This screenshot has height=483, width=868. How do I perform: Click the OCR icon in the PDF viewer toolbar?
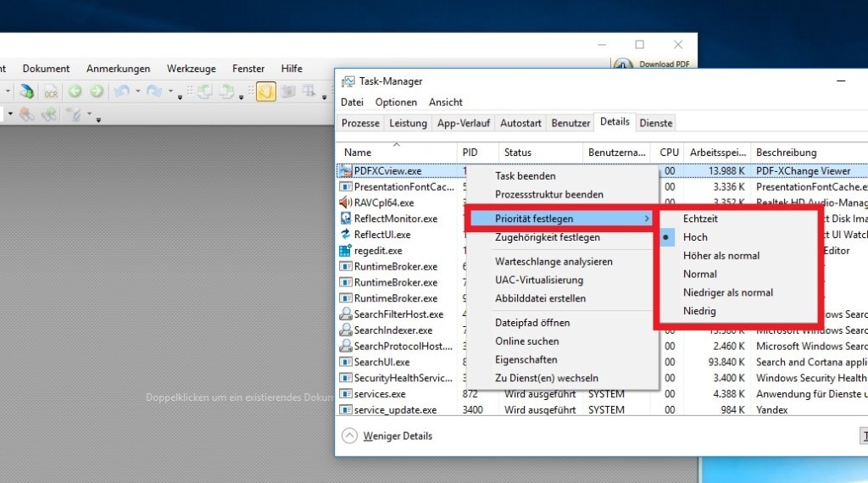[50, 92]
